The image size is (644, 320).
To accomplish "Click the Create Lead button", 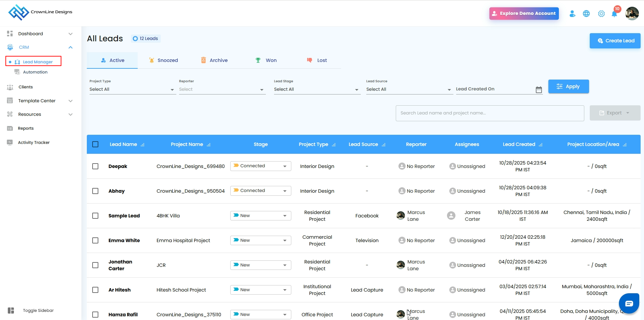I will click(615, 41).
